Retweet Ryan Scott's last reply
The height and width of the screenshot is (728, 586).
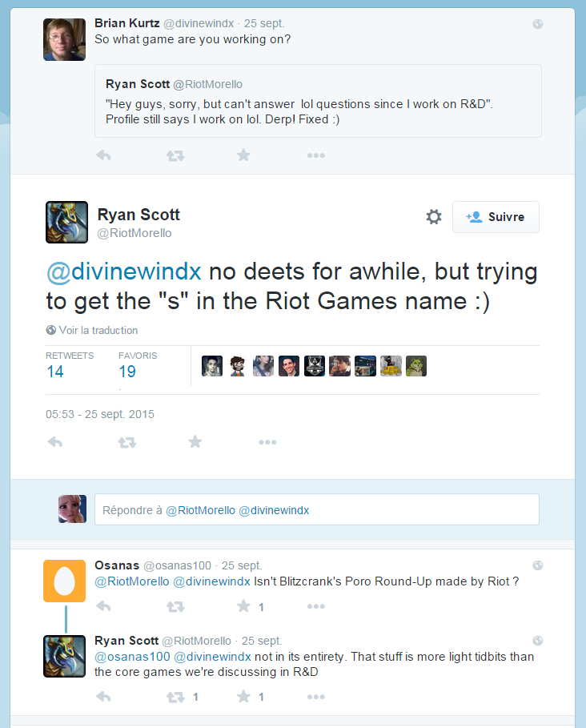[x=175, y=698]
